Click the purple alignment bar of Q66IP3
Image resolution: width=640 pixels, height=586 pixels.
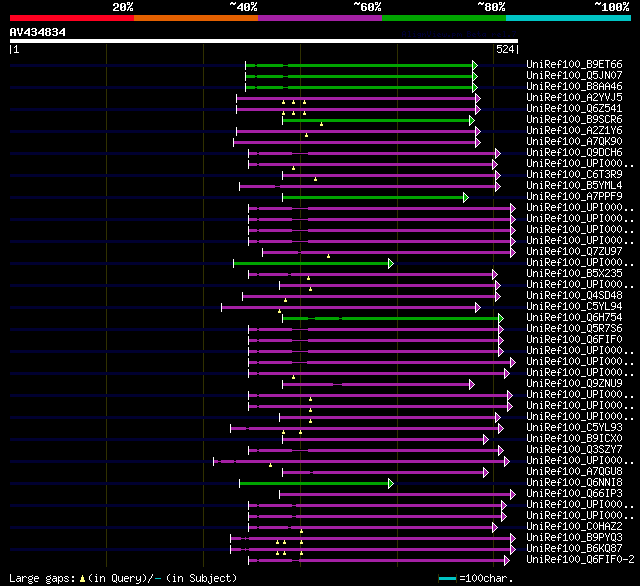[396, 495]
